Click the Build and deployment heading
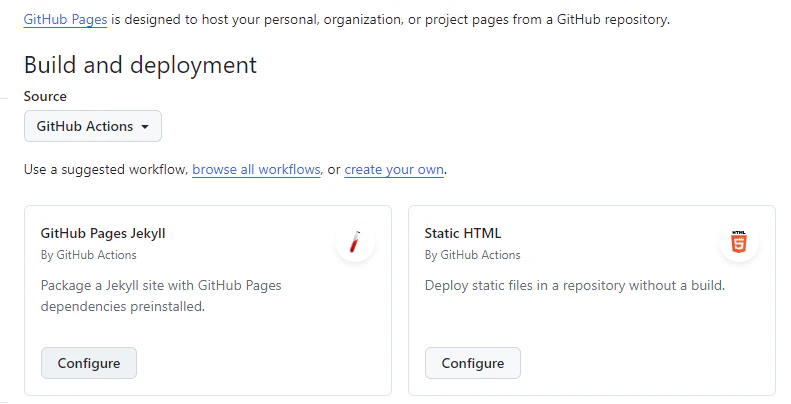This screenshot has width=791, height=404. pyautogui.click(x=140, y=66)
